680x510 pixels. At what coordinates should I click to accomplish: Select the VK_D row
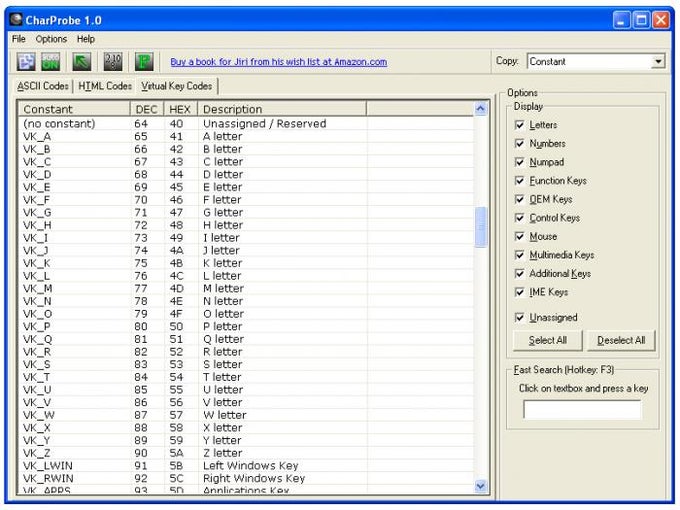246,174
